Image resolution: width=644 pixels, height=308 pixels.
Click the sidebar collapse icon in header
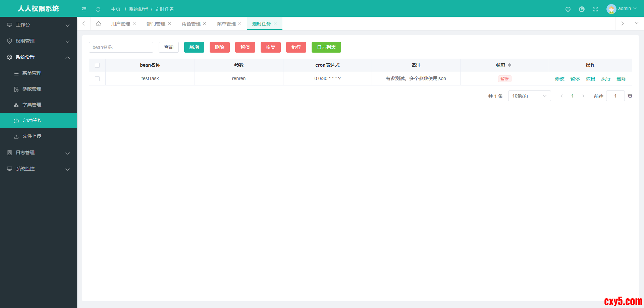[x=84, y=9]
